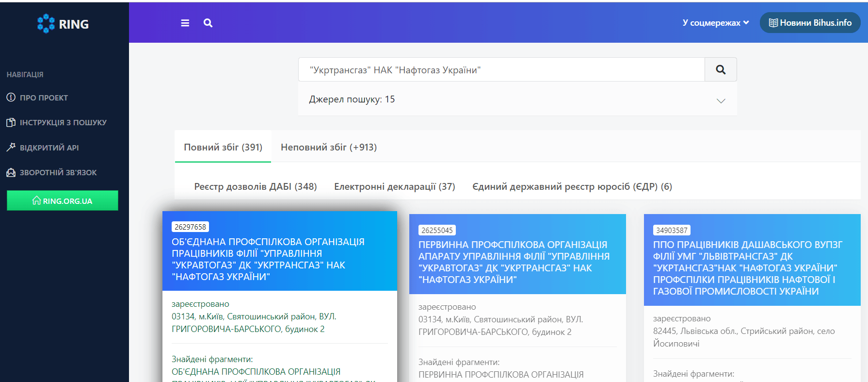Expand 'Джерел пошуку: 15' chevron
The image size is (868, 382).
(x=721, y=100)
